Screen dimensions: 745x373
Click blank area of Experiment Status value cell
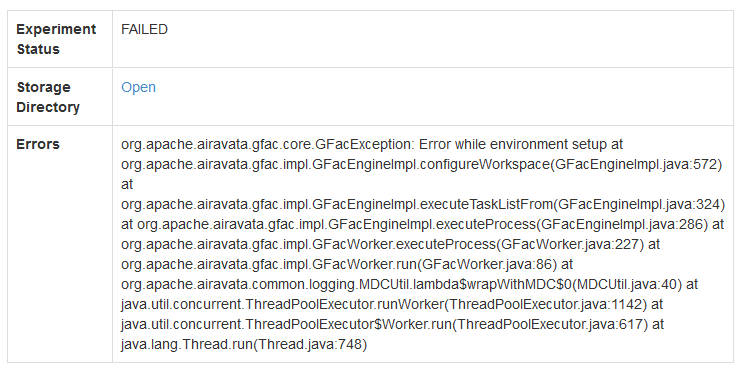[x=428, y=48]
